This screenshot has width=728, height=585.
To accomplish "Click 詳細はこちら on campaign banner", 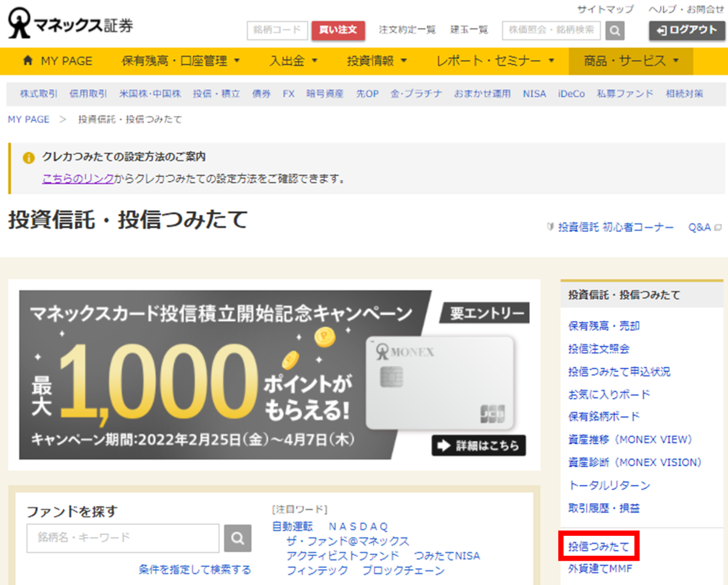I will (479, 445).
